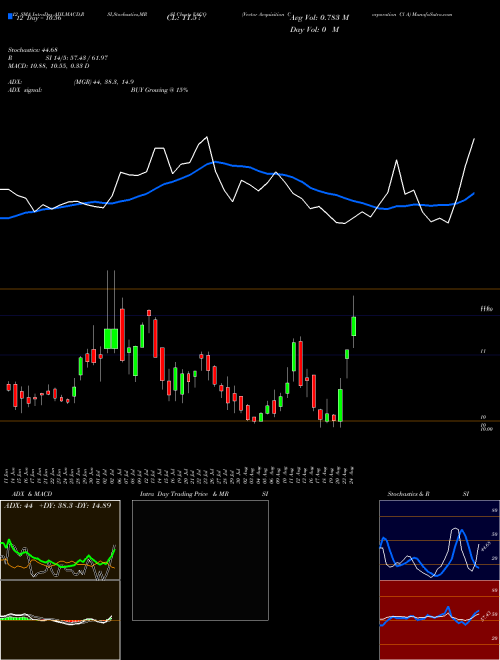The width and height of the screenshot is (500, 660).
Task: Click the 'Stochastics & R' panel title
Action: [408, 494]
